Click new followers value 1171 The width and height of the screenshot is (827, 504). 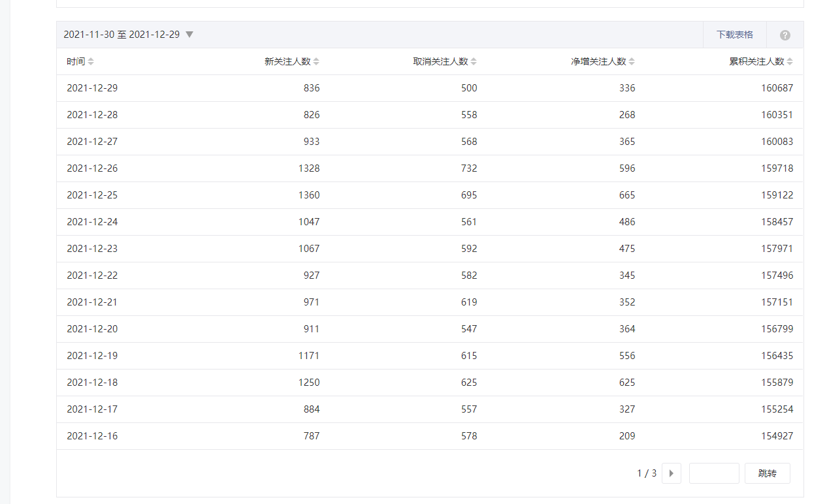[x=309, y=356]
